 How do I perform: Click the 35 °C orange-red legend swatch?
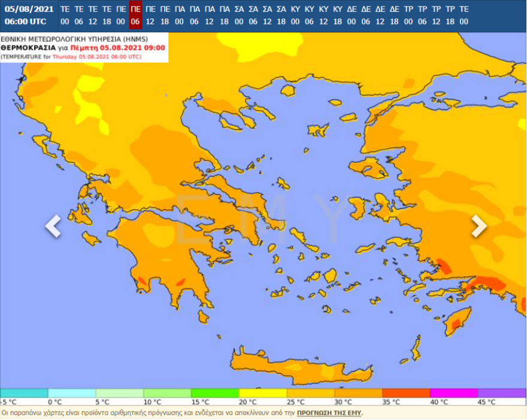point(406,393)
